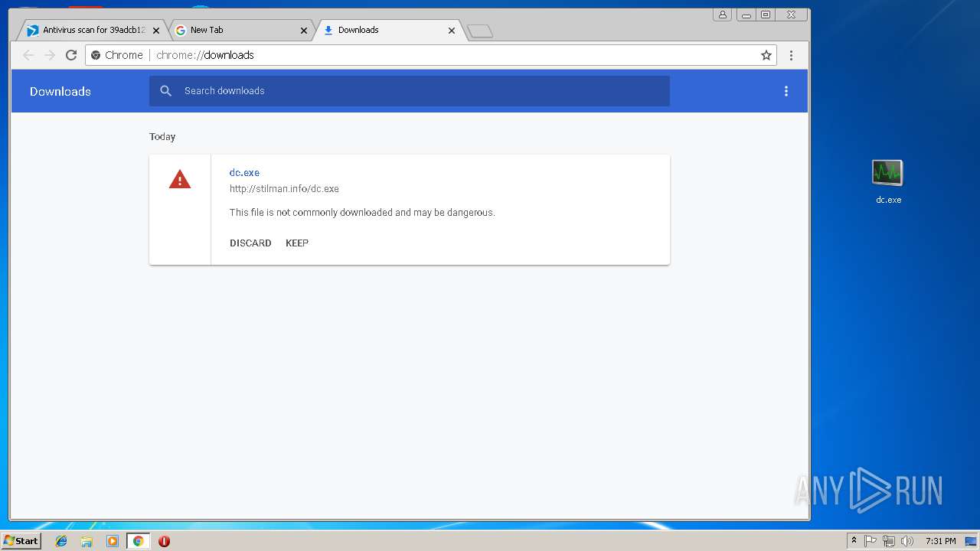The height and width of the screenshot is (551, 980).
Task: Discard the dc.exe download
Action: (x=250, y=243)
